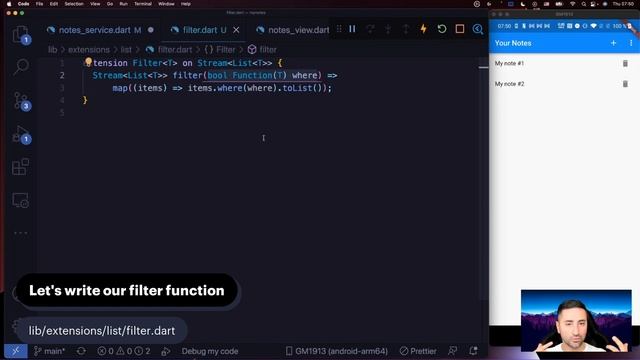
Task: Click the Step Out debug button
Action: 406,29
